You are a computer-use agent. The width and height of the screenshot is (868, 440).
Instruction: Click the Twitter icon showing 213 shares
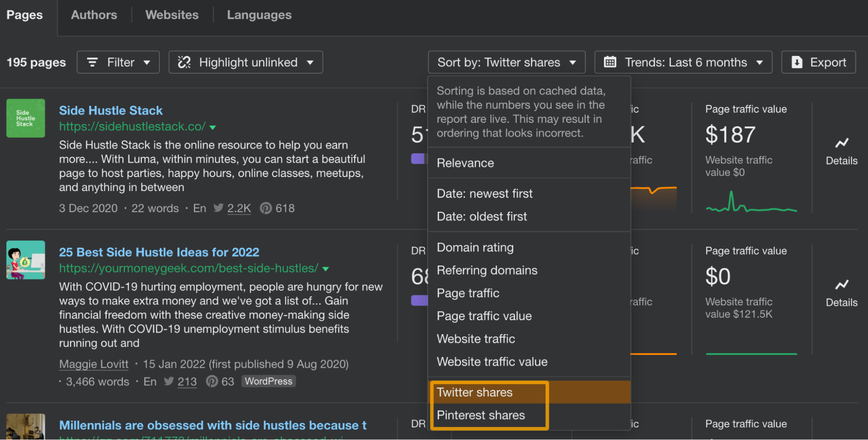pyautogui.click(x=168, y=381)
